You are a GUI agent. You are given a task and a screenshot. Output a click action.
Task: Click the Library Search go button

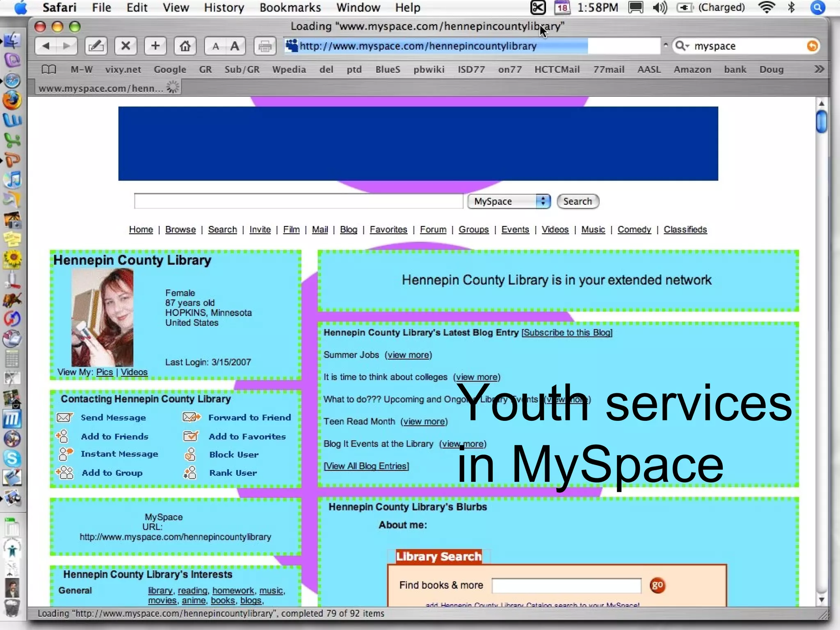click(657, 585)
